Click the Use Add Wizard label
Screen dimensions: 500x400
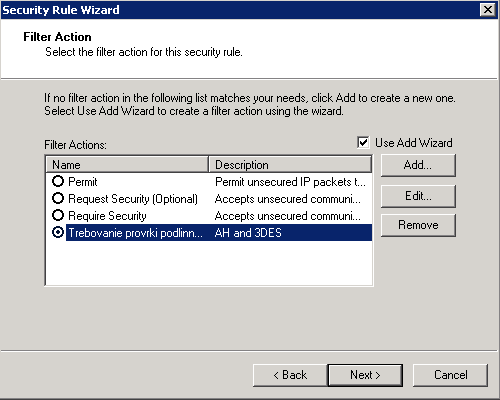tap(414, 143)
